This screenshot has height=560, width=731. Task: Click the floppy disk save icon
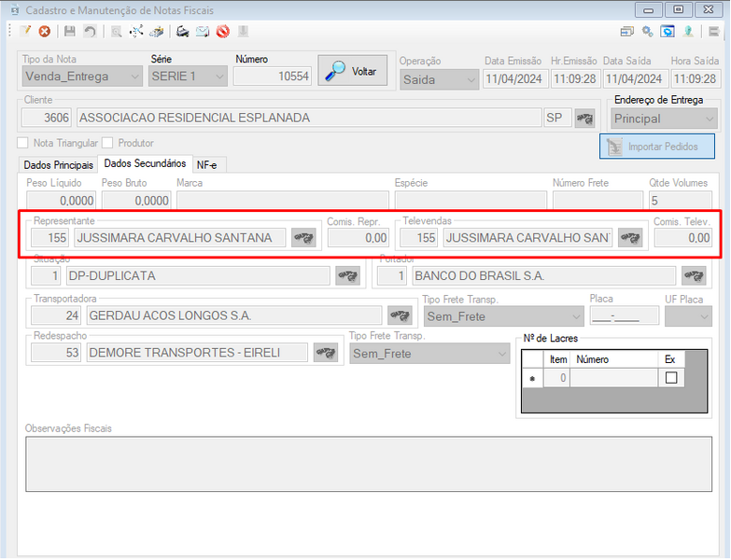click(69, 31)
